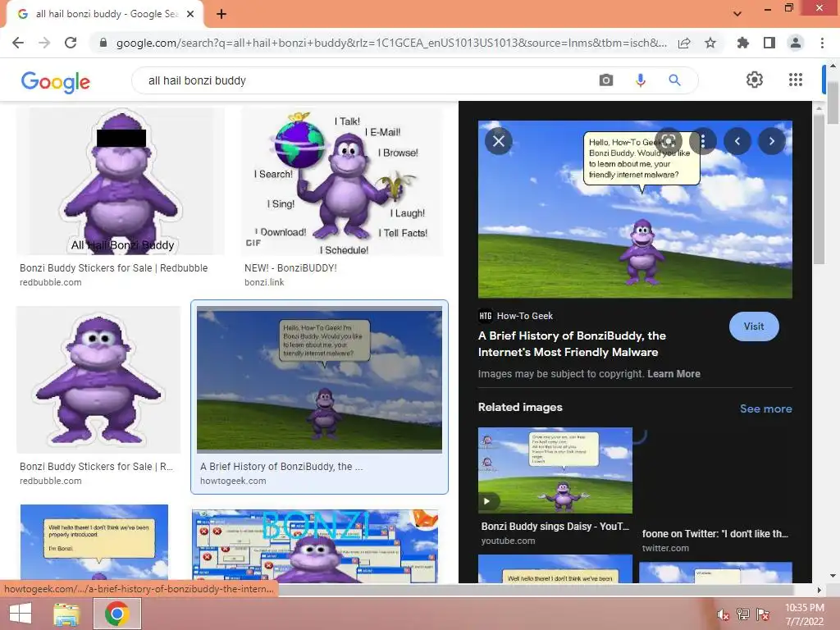
Task: Open the How-To Geek source name
Action: tap(524, 316)
